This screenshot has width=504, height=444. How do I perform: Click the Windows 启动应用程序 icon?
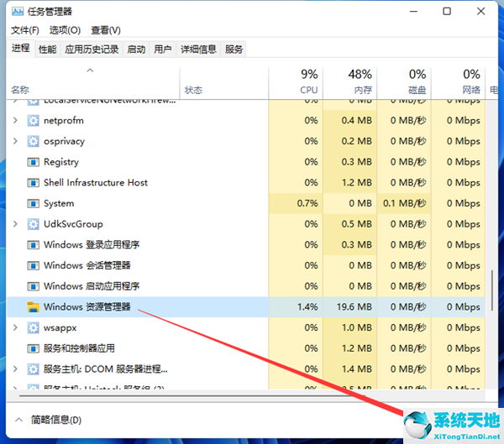point(33,286)
